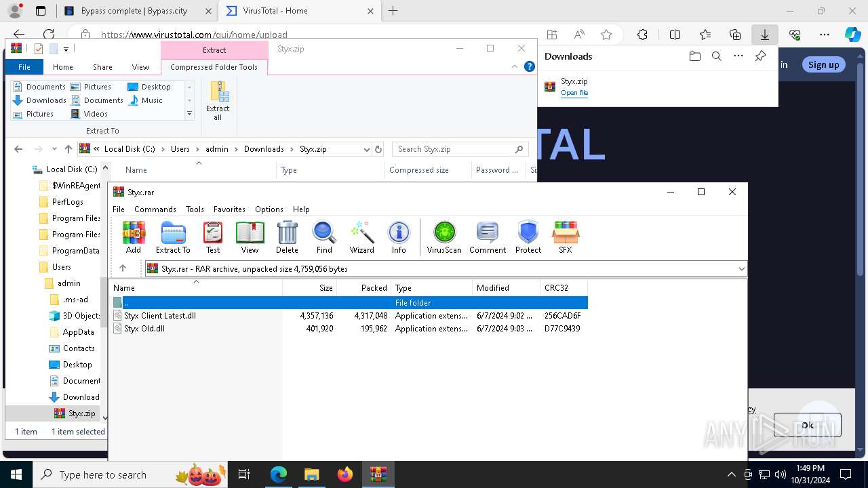Run the Test archive tool in WinRAR
The image size is (868, 488).
point(213,238)
